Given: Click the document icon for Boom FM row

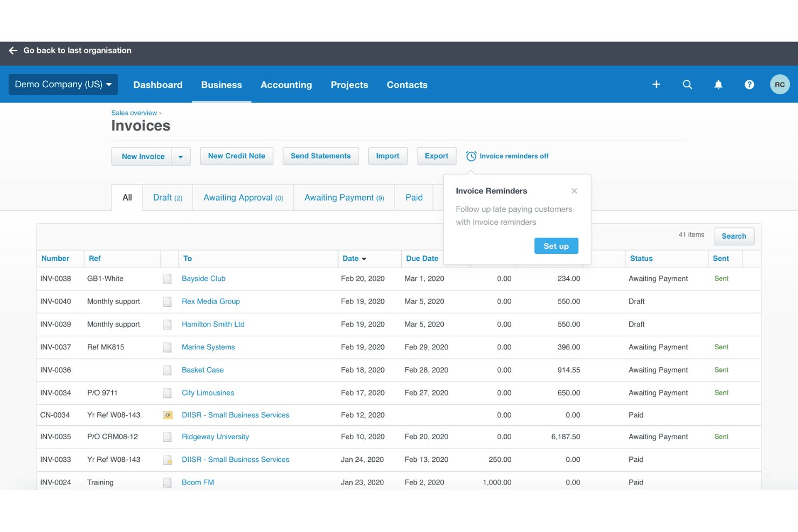Looking at the screenshot, I should 168,482.
